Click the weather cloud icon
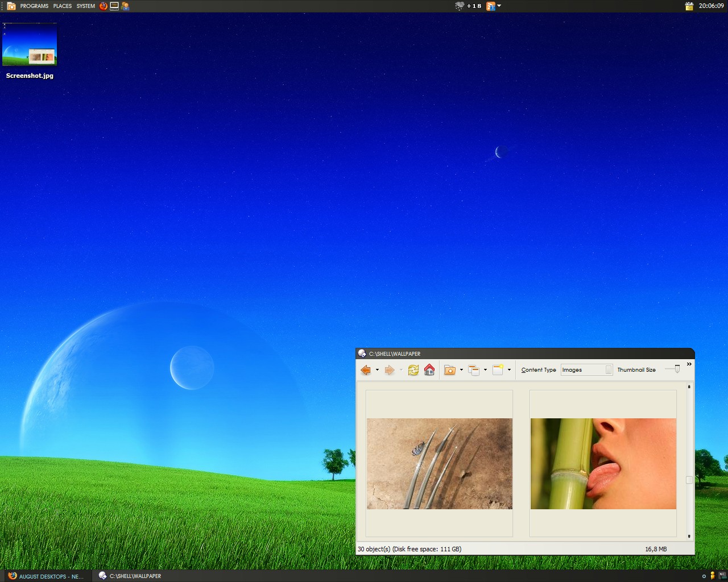 [460, 6]
